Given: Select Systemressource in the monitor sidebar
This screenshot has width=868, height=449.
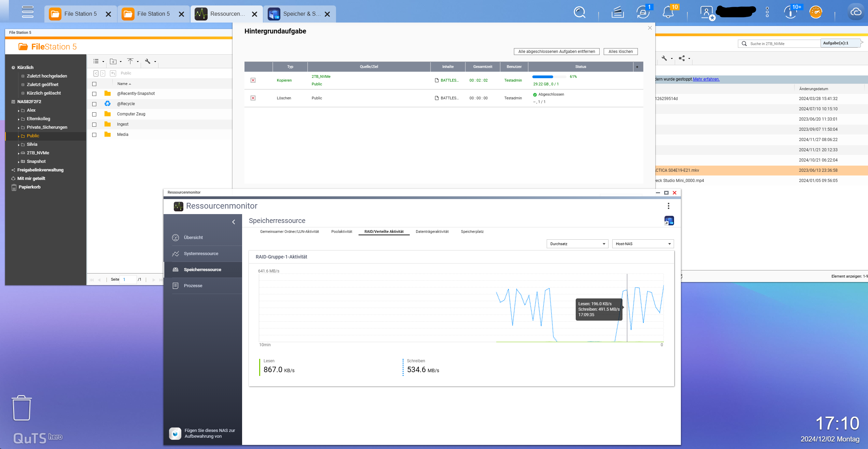Looking at the screenshot, I should [201, 254].
